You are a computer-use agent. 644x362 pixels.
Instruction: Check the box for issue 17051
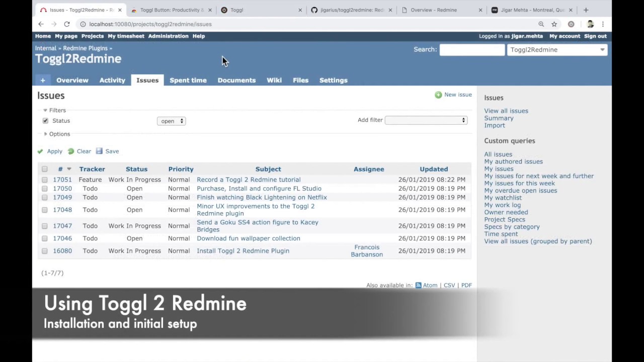point(45,179)
